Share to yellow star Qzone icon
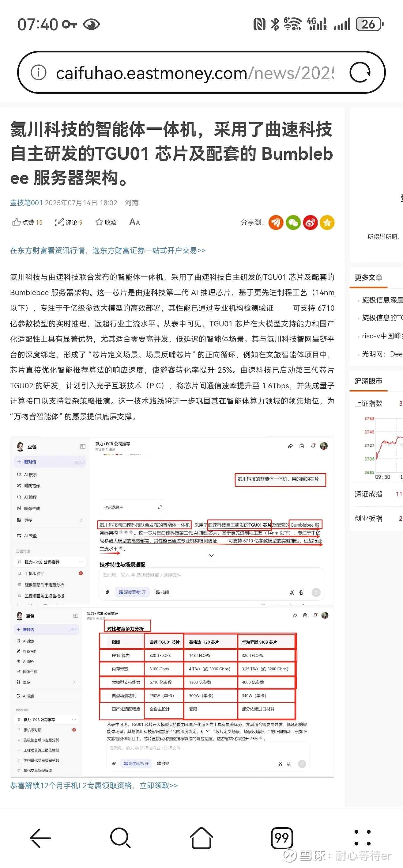Viewport: 403px width, 868px height. [327, 223]
